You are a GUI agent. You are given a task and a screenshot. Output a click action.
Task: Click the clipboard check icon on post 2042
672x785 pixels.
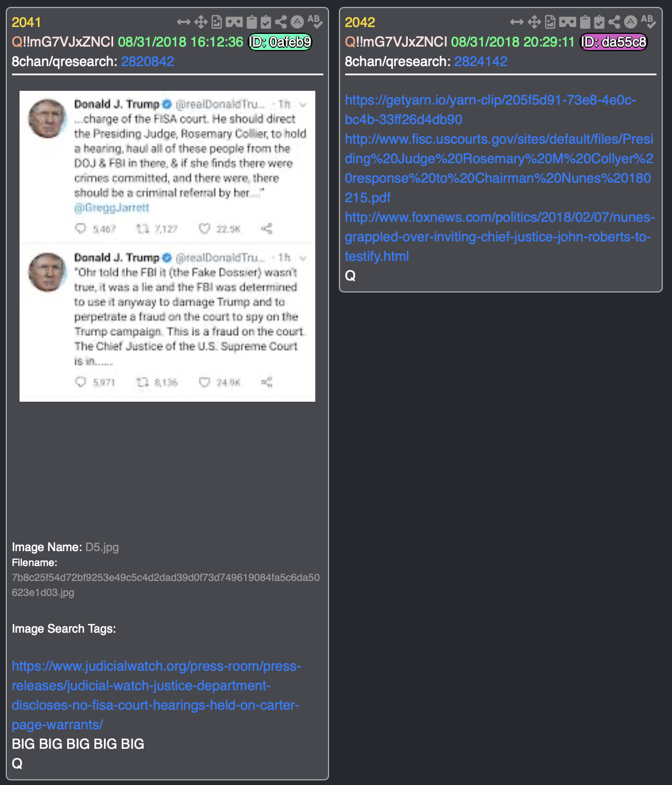599,22
